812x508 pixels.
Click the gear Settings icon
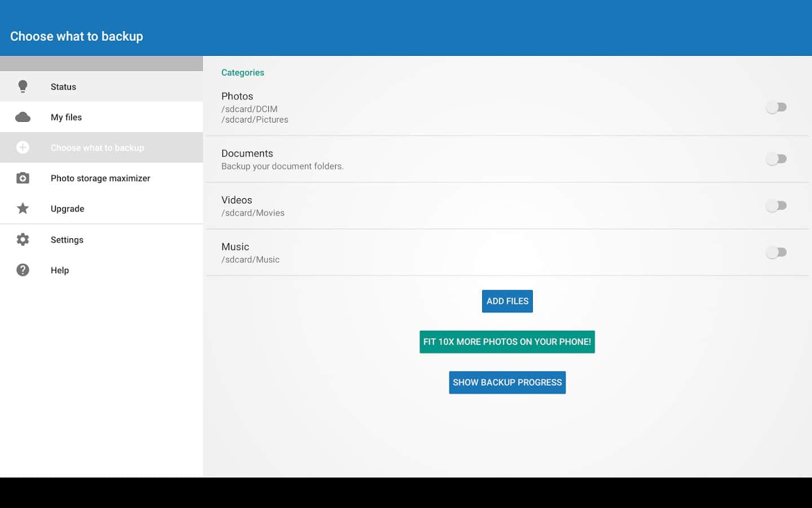(23, 239)
